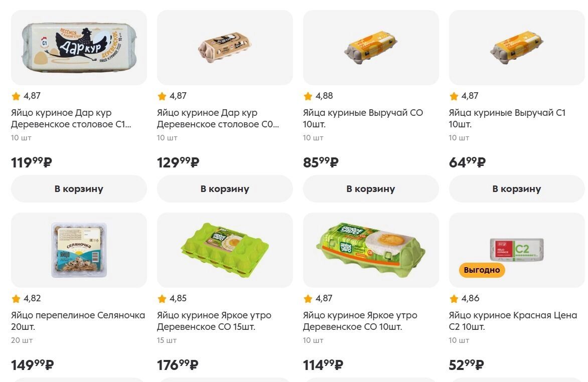Click the 4,86 rating star icon
588x382 pixels.
point(454,299)
